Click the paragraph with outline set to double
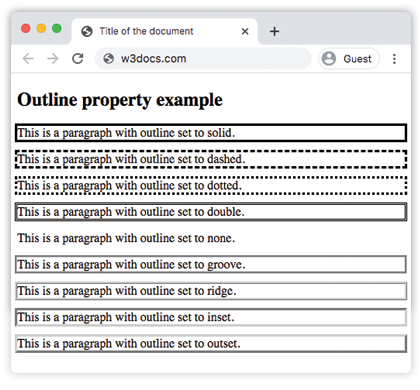The width and height of the screenshot is (420, 390). 211,212
